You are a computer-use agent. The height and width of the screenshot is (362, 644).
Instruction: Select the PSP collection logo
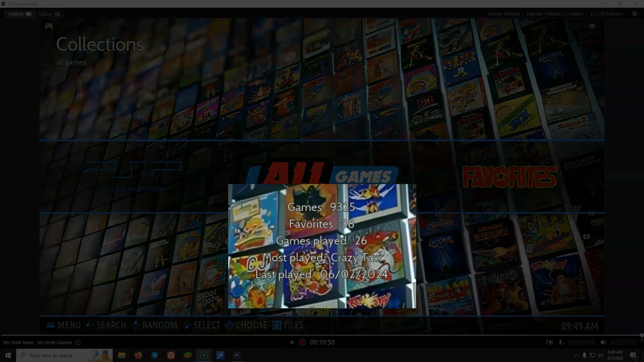[x=133, y=176]
